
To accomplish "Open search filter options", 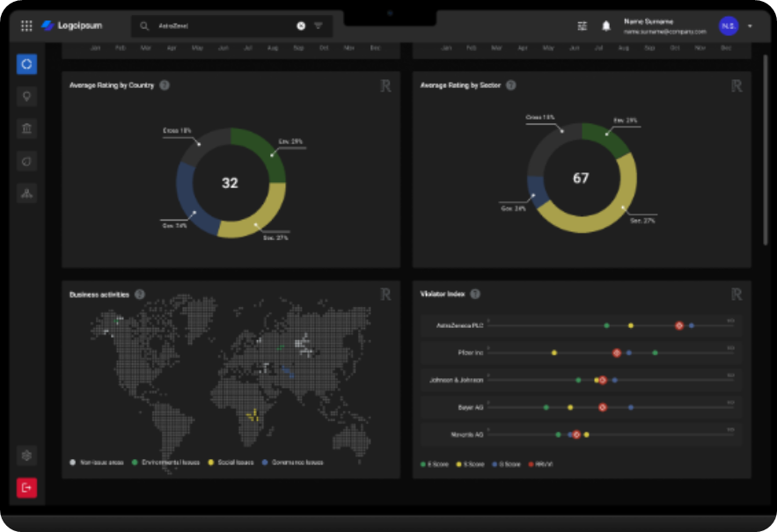I will pos(319,26).
